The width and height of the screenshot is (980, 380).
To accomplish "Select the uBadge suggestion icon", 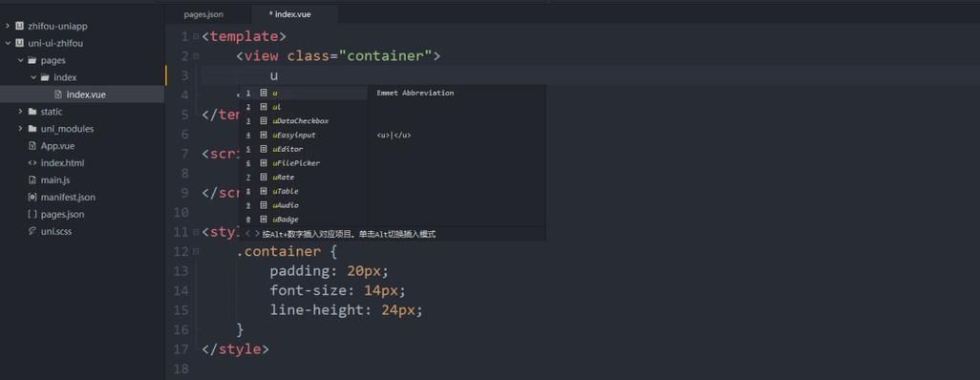I will (x=263, y=220).
